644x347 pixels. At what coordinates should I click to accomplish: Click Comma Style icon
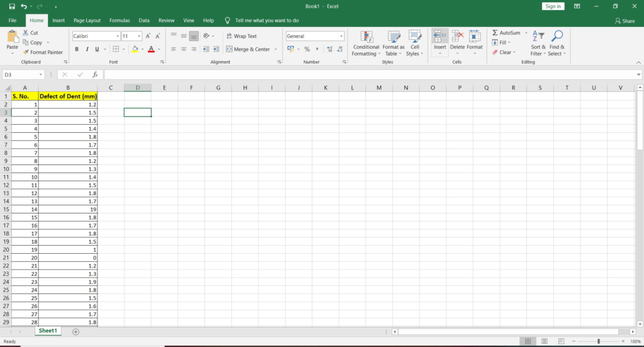[x=317, y=49]
